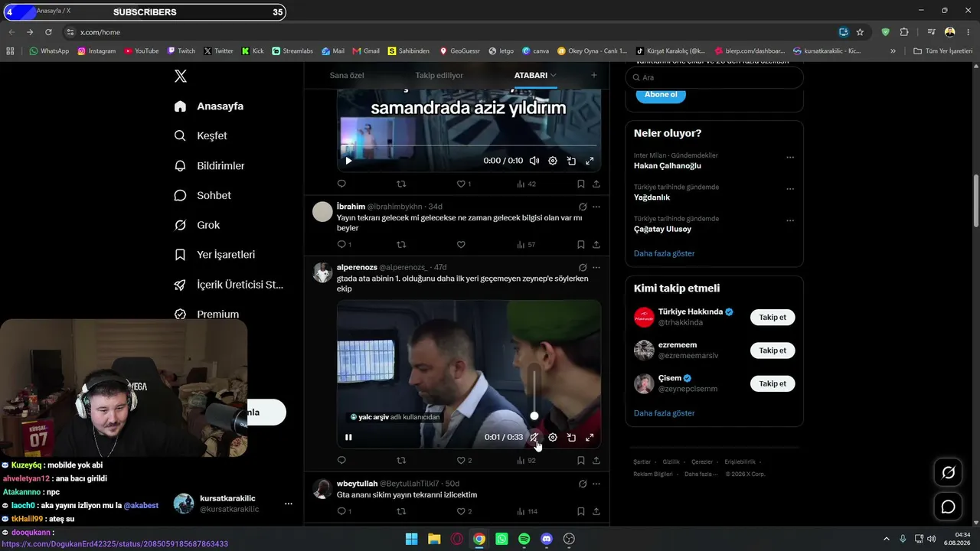Reply to İbrahim's tweet
This screenshot has height=551, width=980.
[x=341, y=245]
